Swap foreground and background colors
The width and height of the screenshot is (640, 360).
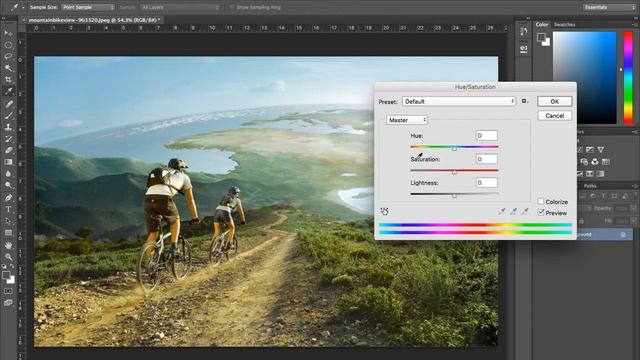click(x=12, y=267)
